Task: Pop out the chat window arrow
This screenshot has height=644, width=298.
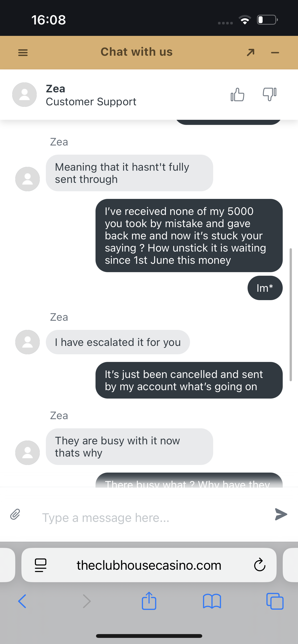Action: coord(251,52)
